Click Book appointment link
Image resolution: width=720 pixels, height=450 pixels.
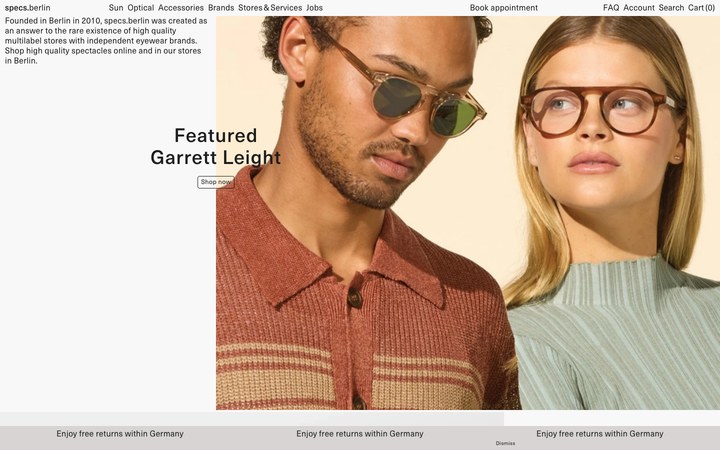click(503, 8)
